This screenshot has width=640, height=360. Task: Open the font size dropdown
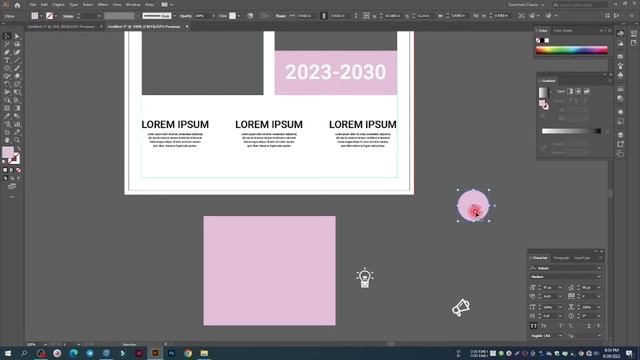(x=560, y=288)
